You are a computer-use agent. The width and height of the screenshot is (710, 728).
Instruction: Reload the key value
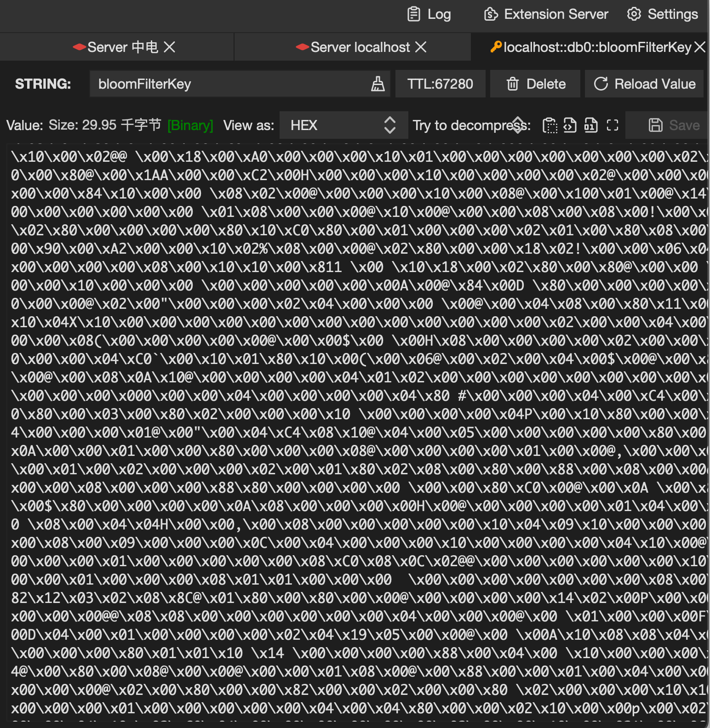click(644, 84)
